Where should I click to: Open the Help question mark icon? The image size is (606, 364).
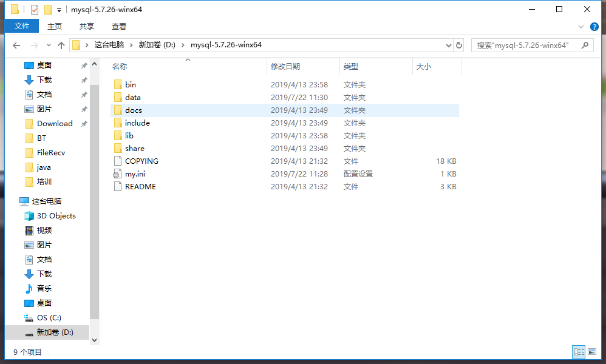tap(594, 27)
